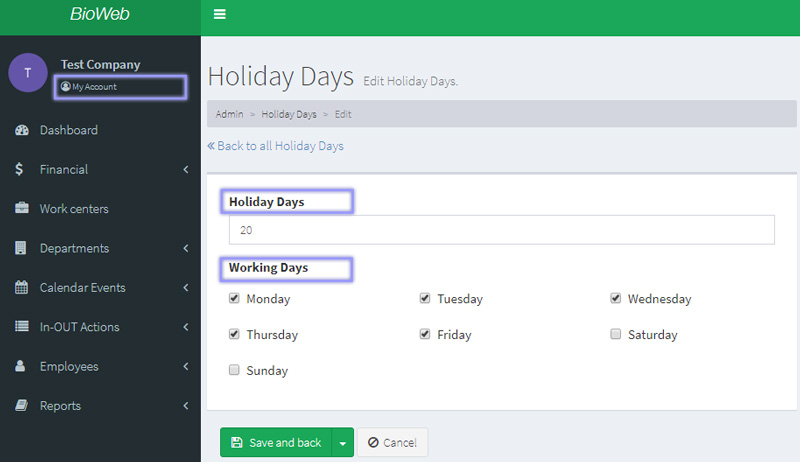This screenshot has width=800, height=462.
Task: Expand the Reports submenu chevron
Action: point(186,406)
